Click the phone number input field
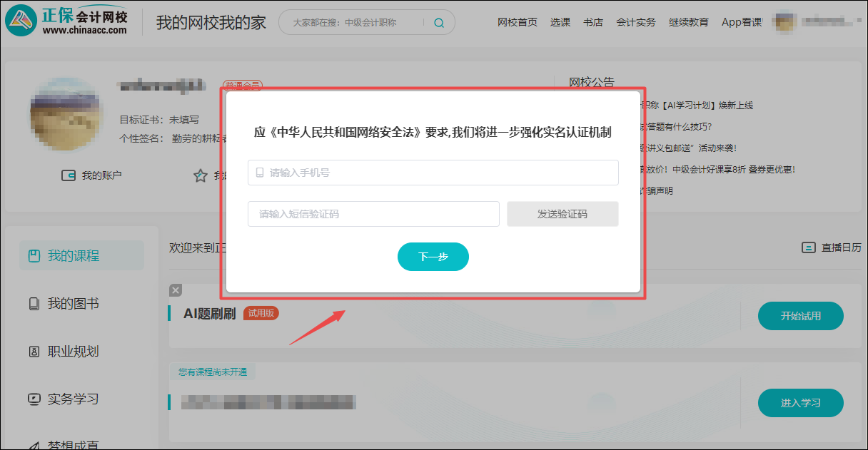The height and width of the screenshot is (450, 868). pyautogui.click(x=433, y=173)
